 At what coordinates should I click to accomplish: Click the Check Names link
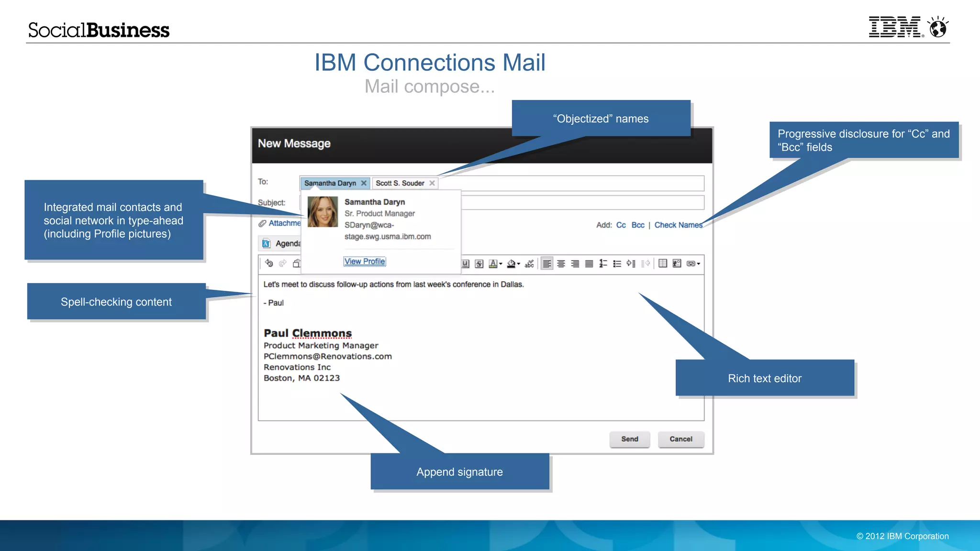tap(679, 225)
